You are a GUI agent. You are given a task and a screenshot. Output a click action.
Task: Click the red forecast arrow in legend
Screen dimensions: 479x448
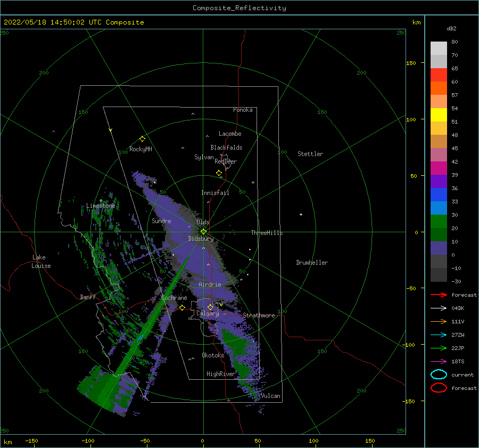pyautogui.click(x=439, y=295)
